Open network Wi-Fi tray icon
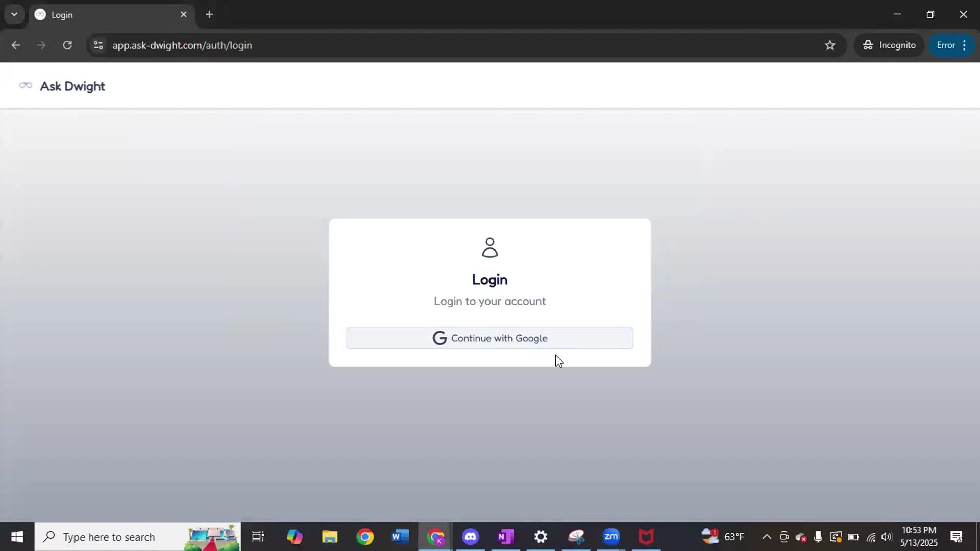Viewport: 980px width, 551px height. [871, 537]
